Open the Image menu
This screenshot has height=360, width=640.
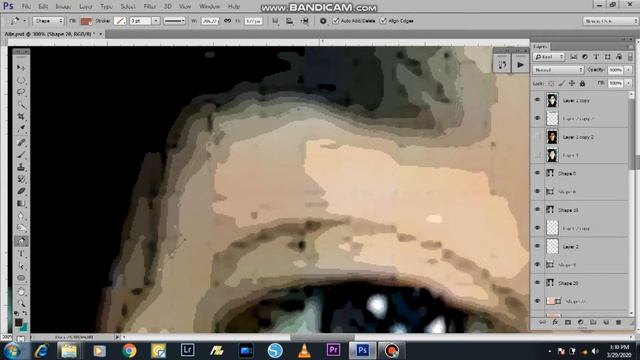pos(63,7)
